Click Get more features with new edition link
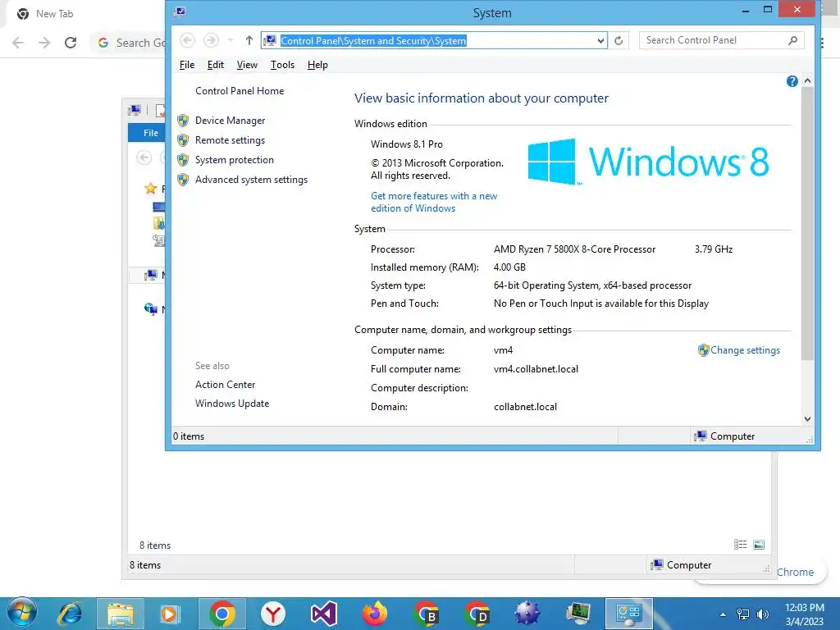 point(434,203)
